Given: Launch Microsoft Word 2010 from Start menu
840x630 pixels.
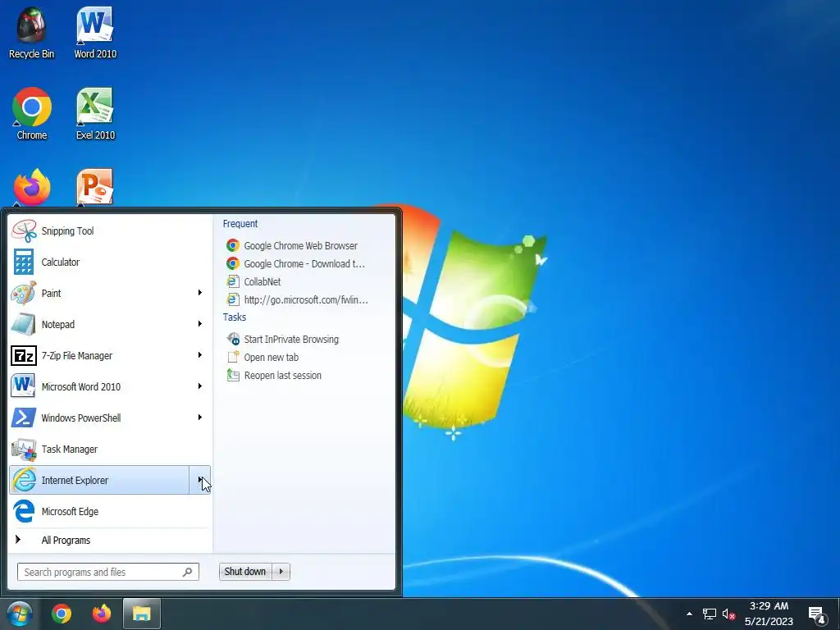Looking at the screenshot, I should [x=99, y=386].
